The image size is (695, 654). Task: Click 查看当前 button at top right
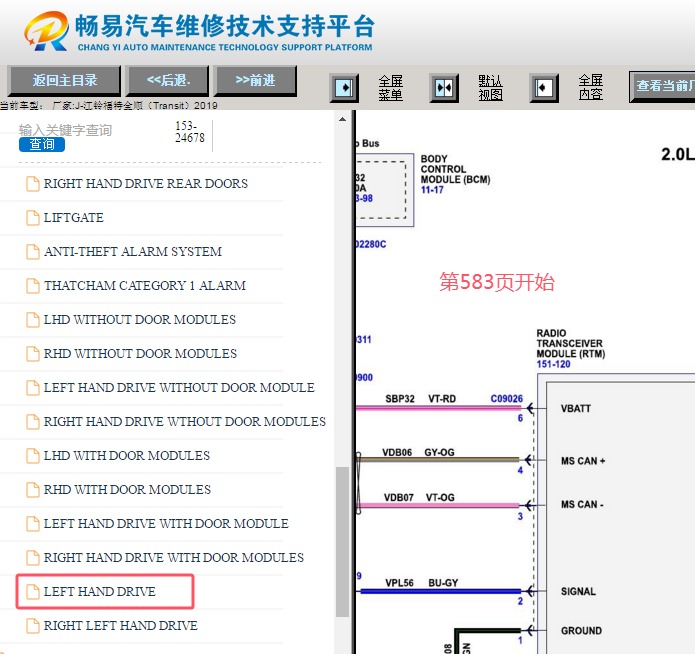[662, 86]
